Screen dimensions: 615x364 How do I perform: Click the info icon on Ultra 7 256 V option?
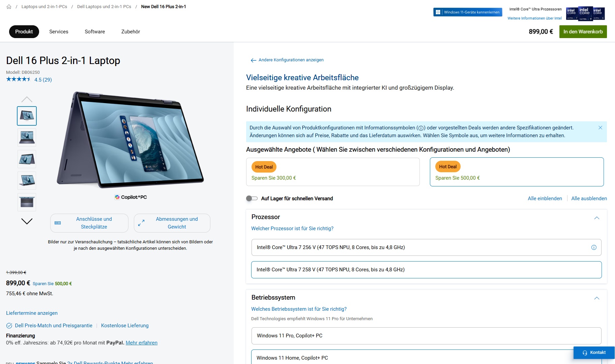594,247
